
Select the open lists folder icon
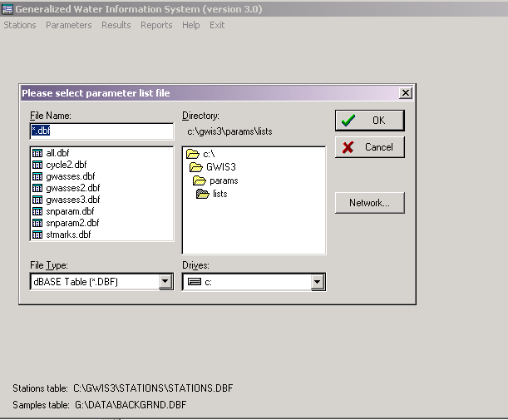coord(203,194)
